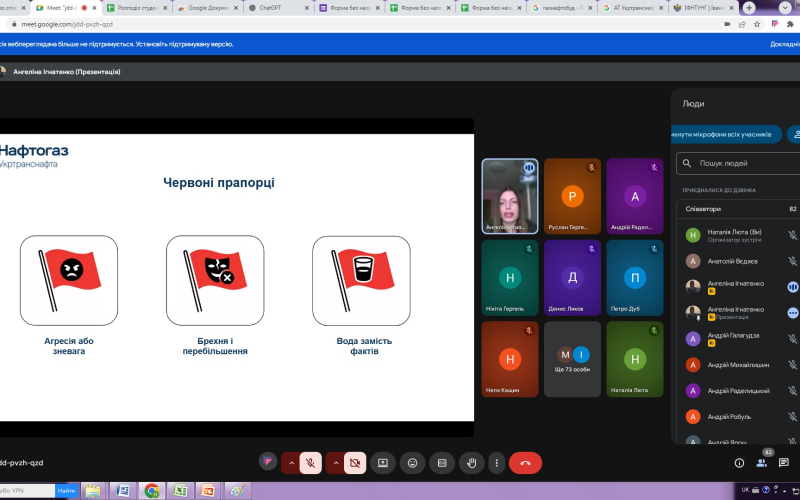Image resolution: width=800 pixels, height=500 pixels.
Task: Open a new browser tab with plus
Action: click(749, 8)
